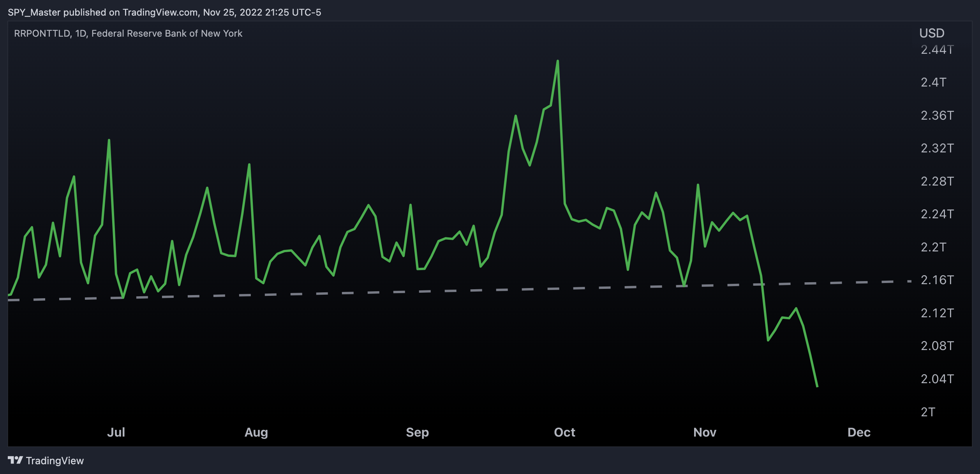Click the 2.2T price axis label
Viewport: 980px width, 474px height.
pos(933,247)
